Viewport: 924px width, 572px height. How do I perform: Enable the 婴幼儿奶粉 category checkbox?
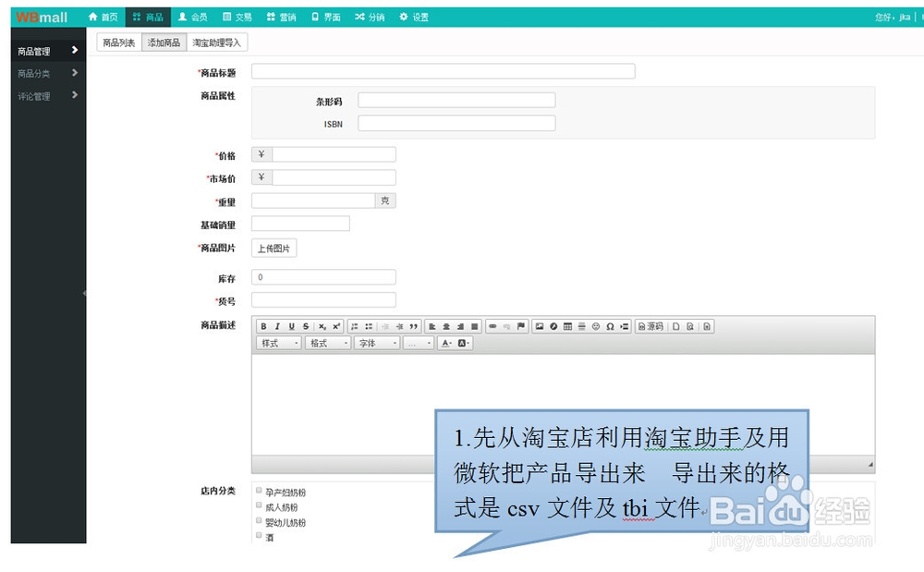tap(259, 520)
